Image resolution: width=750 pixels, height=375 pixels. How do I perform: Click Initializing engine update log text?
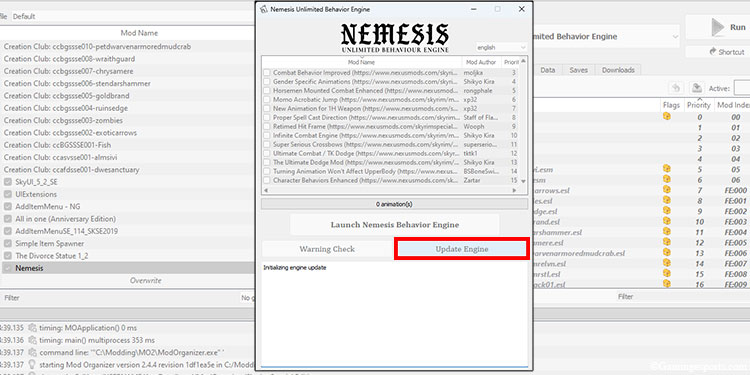tap(295, 268)
